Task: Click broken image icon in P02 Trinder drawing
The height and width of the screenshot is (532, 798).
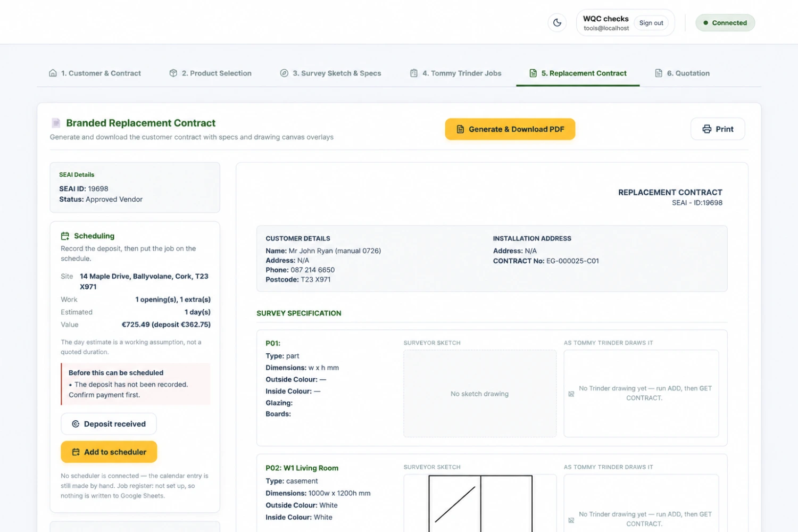Action: click(x=571, y=520)
